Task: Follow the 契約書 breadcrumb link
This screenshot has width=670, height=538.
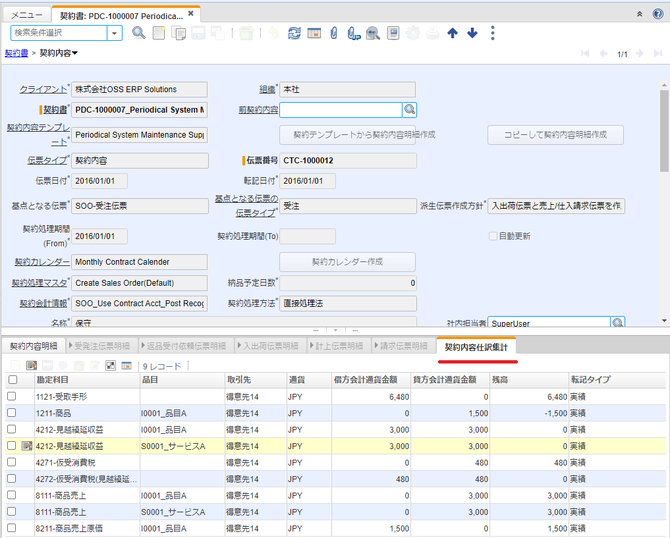Action: click(x=16, y=53)
